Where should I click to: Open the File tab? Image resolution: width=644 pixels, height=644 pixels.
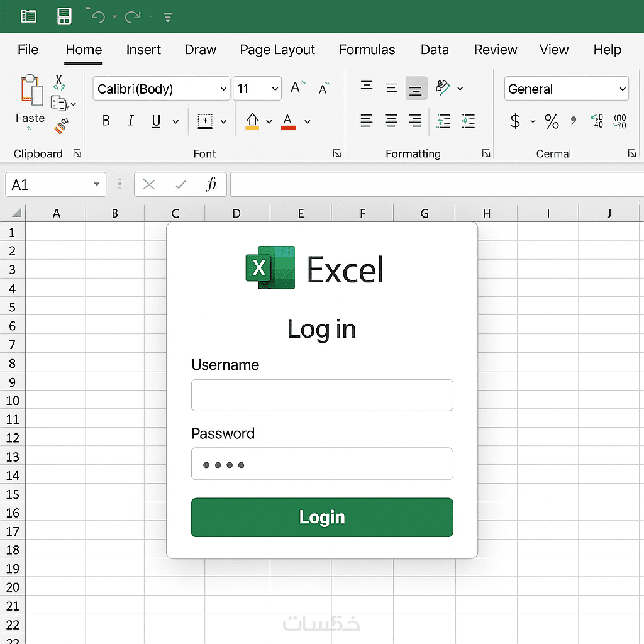coord(28,50)
